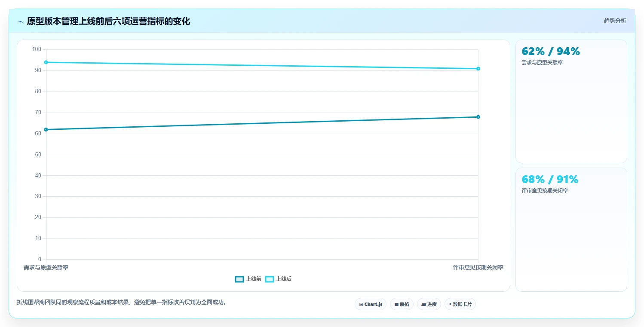Toggle the 上线后 legend item
The image size is (644, 327).
click(x=278, y=279)
